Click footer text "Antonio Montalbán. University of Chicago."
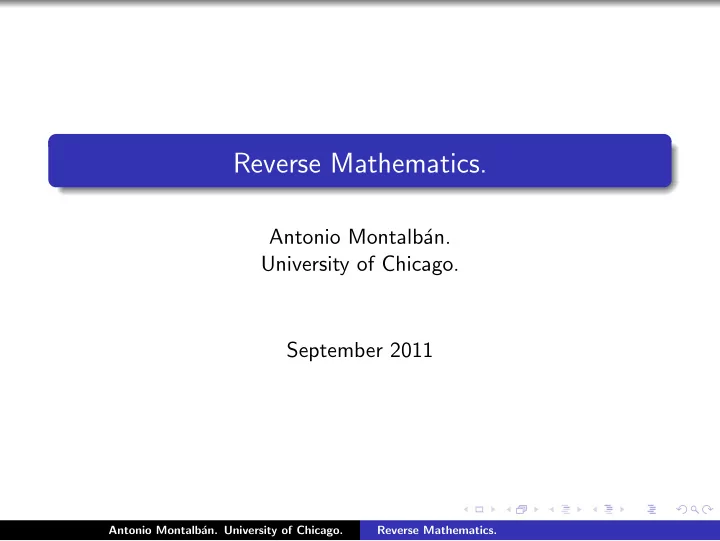The image size is (720, 541). [x=225, y=530]
